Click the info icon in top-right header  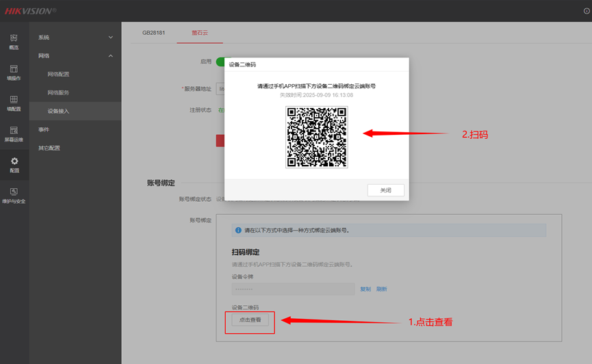click(x=587, y=11)
